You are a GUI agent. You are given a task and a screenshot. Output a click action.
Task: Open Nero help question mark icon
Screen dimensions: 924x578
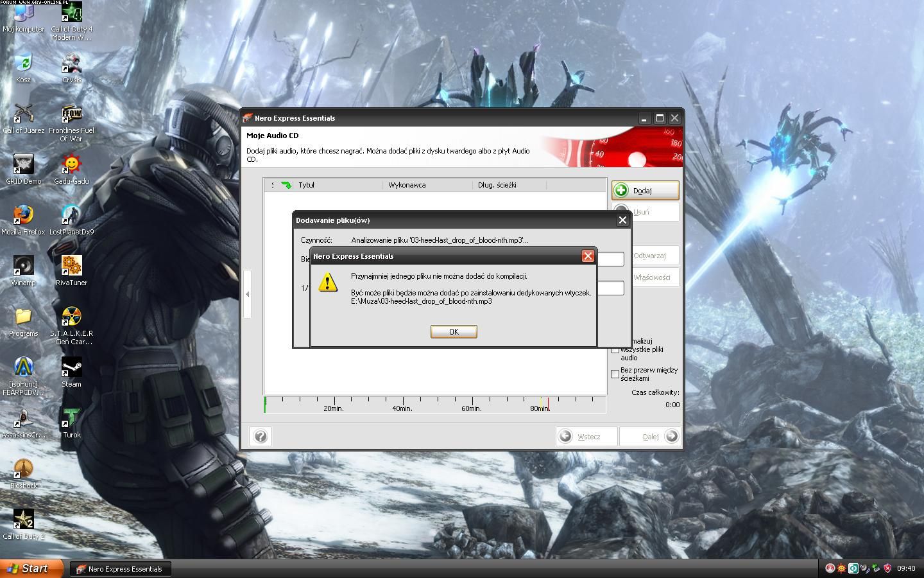[x=261, y=437]
